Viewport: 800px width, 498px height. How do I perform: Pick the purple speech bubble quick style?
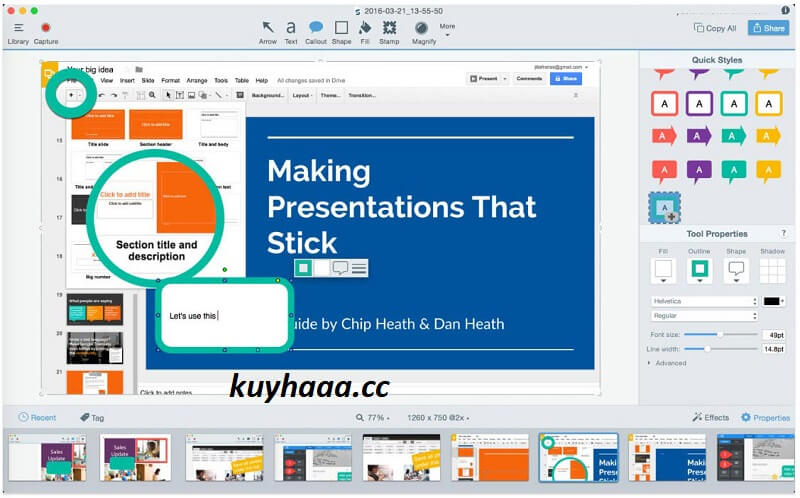[x=699, y=171]
